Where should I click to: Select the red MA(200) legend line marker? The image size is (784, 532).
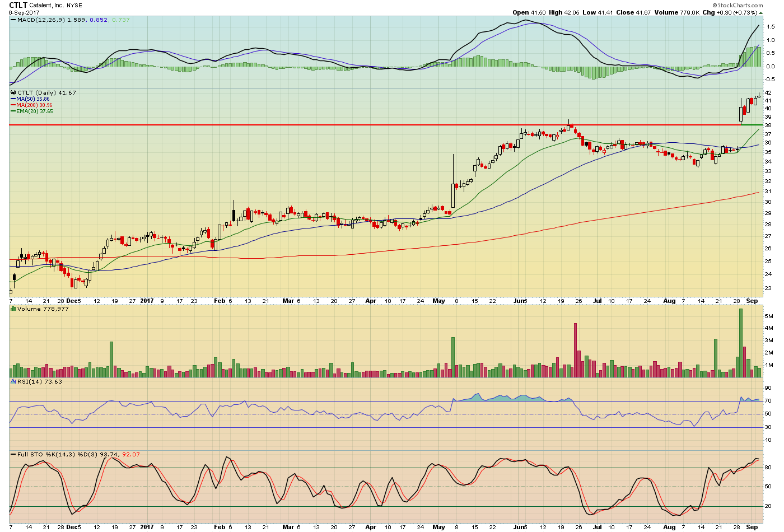(x=13, y=105)
